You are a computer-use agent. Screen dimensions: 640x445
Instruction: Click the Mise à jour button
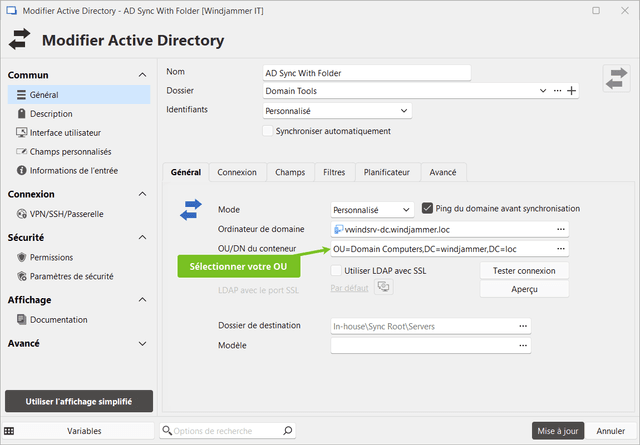click(557, 430)
